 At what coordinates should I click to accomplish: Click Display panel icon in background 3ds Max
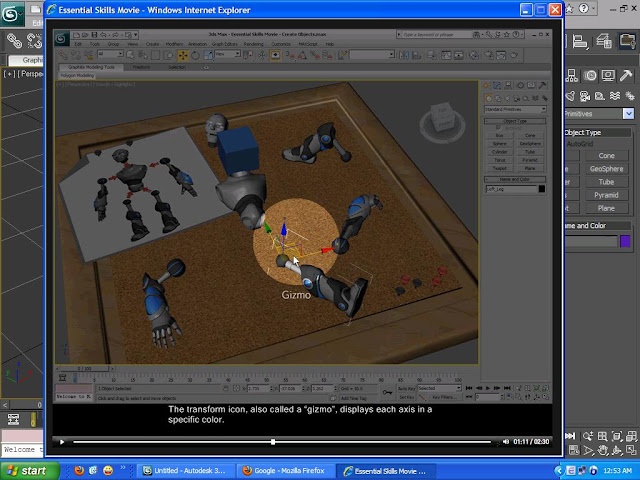click(608, 75)
